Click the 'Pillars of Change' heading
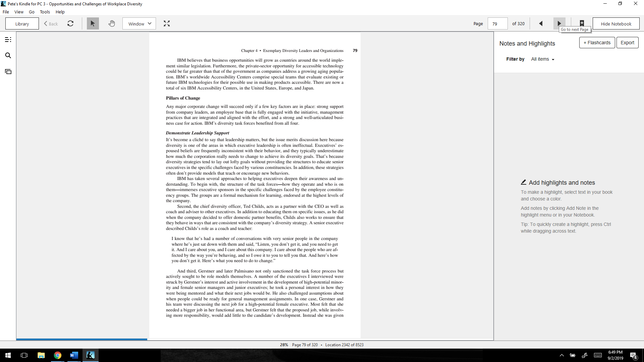This screenshot has width=644, height=362. [183, 98]
